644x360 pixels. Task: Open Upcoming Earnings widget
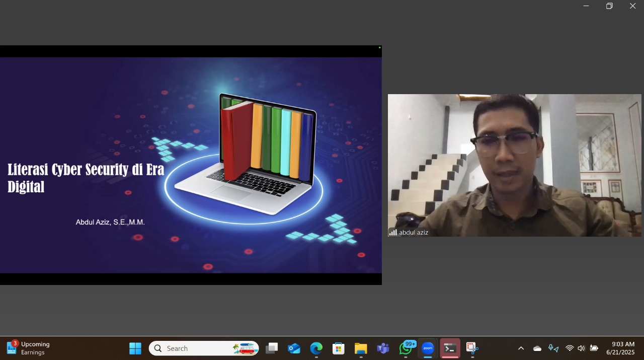pos(28,348)
